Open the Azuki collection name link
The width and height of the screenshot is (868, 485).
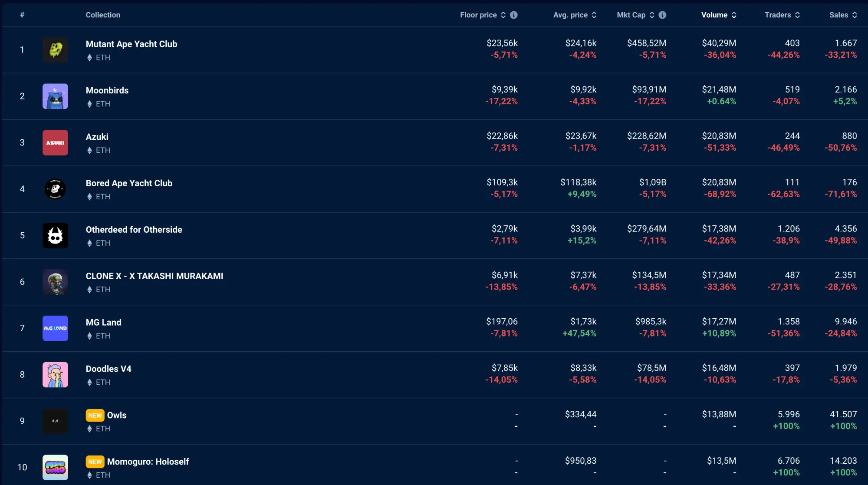(97, 137)
